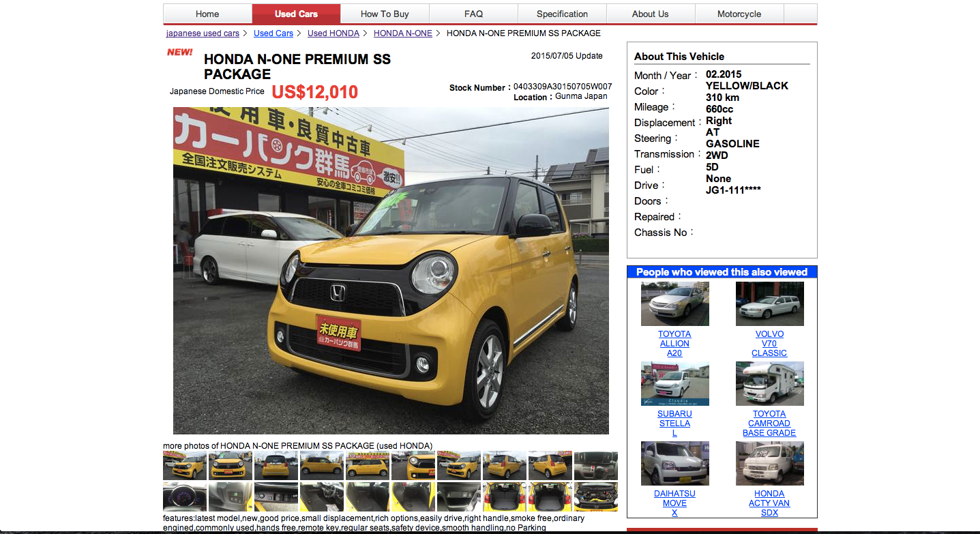The width and height of the screenshot is (980, 534).
Task: Click the 'YELLOW/BLACK' color value
Action: (747, 86)
